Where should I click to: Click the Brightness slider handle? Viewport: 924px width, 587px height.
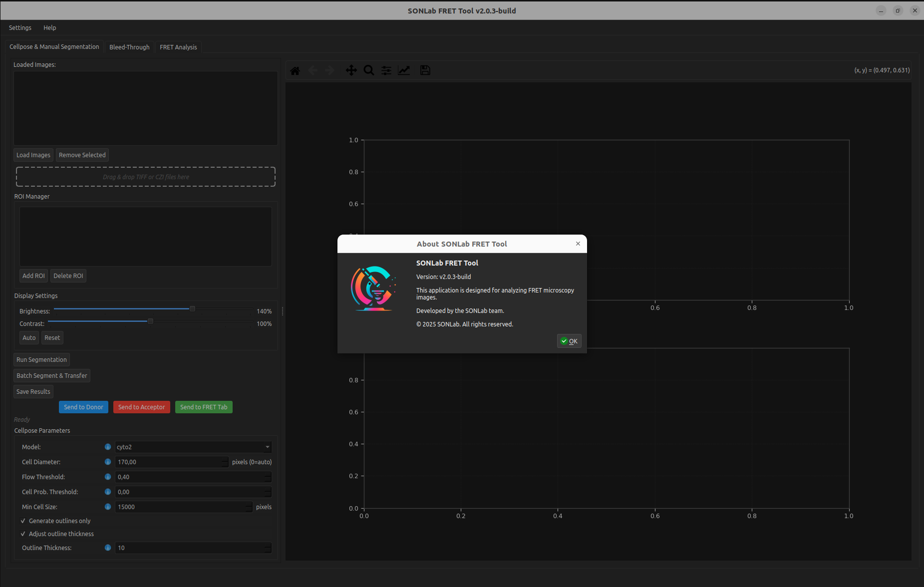tap(192, 309)
